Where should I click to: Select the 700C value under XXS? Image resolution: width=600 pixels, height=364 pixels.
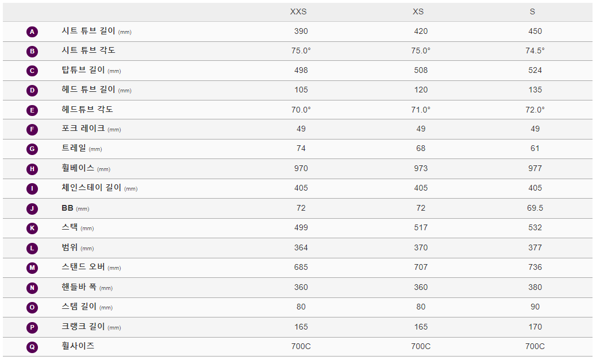coord(301,346)
